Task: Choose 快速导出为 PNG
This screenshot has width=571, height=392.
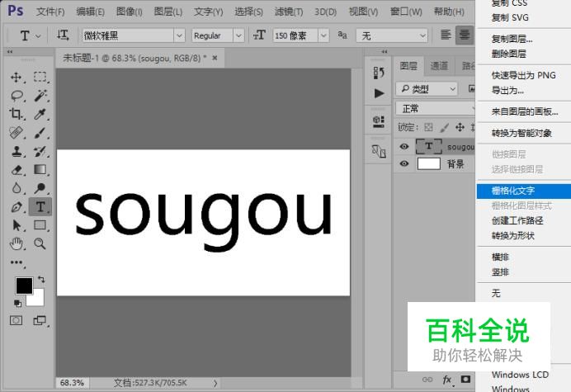Action: point(524,75)
